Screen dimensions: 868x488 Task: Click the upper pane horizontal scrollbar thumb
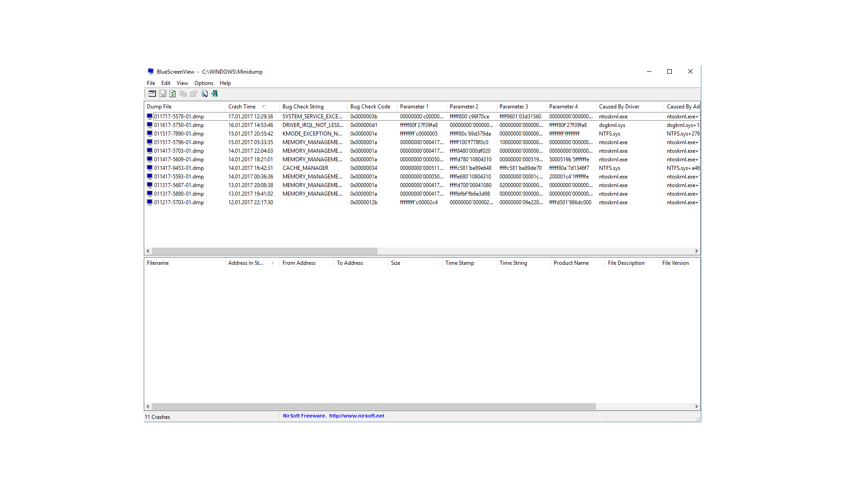[264, 251]
